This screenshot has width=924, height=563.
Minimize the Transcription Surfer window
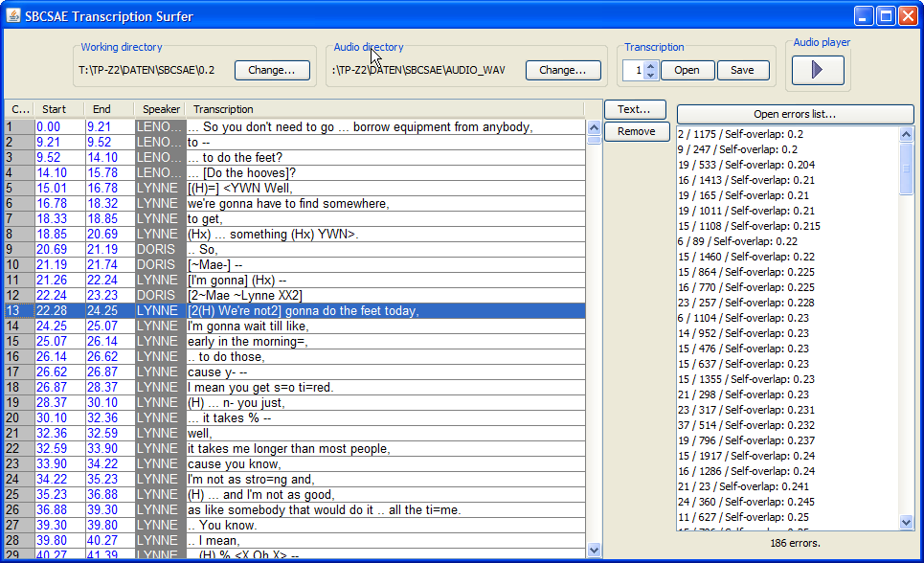point(864,16)
